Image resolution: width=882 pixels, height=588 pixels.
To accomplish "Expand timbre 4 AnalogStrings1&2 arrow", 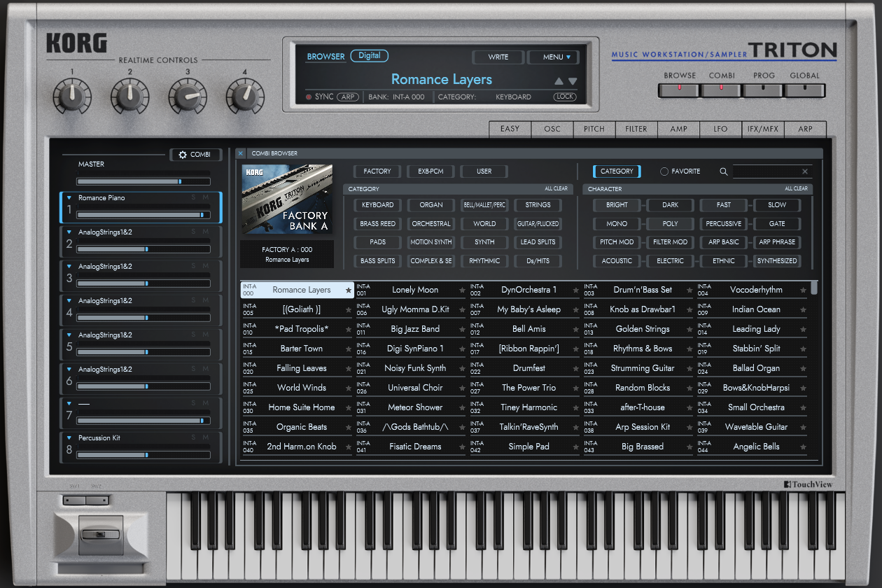I will pyautogui.click(x=69, y=301).
